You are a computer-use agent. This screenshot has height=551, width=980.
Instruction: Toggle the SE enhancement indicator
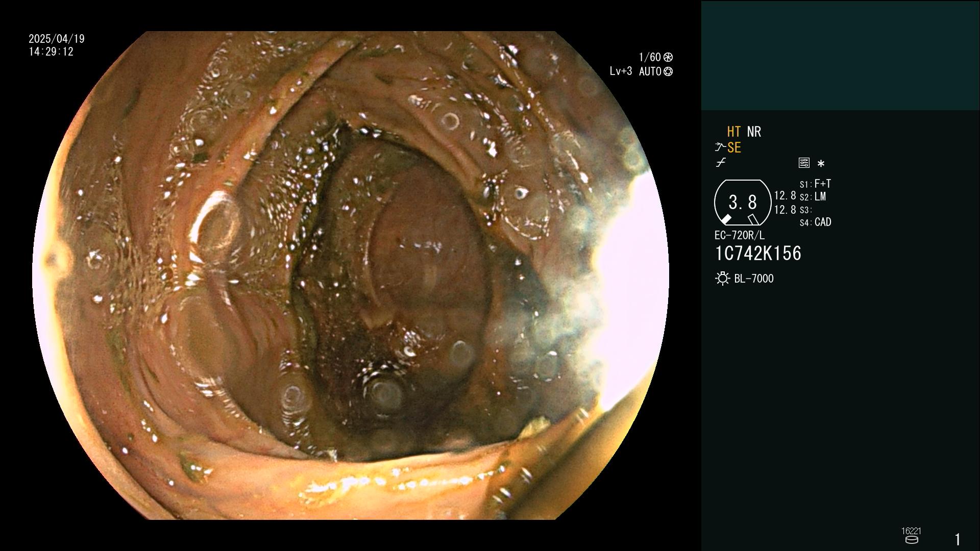[734, 147]
